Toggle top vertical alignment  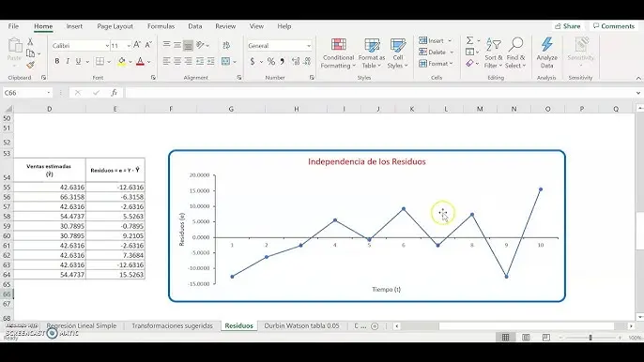[166, 45]
